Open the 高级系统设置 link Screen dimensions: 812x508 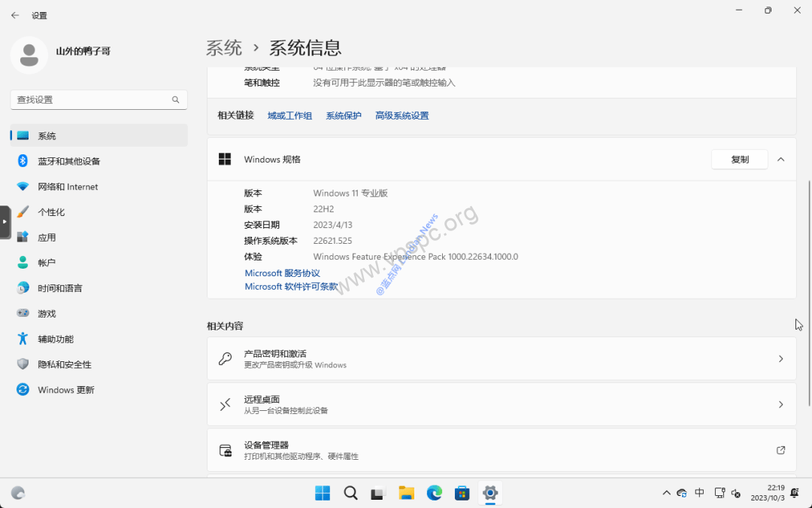pos(401,116)
